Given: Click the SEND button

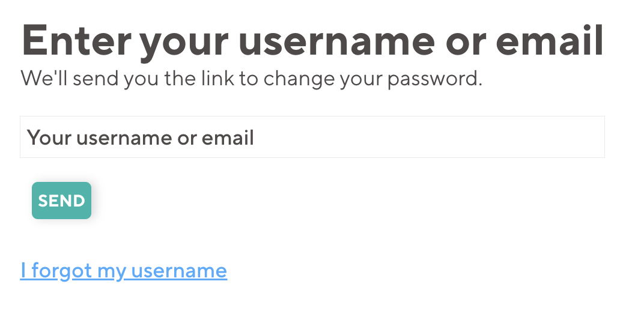Looking at the screenshot, I should pos(61,201).
